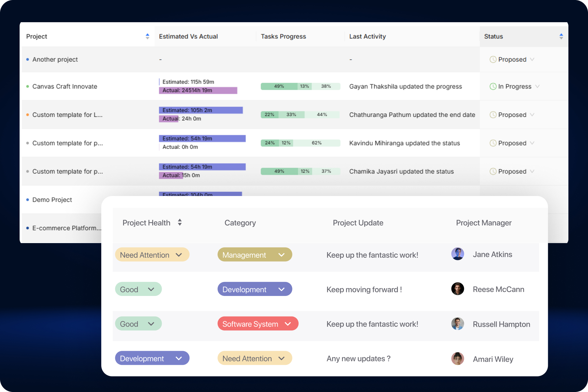The width and height of the screenshot is (588, 392).
Task: Click the orange dot beside Custom template for L...
Action: tap(27, 115)
